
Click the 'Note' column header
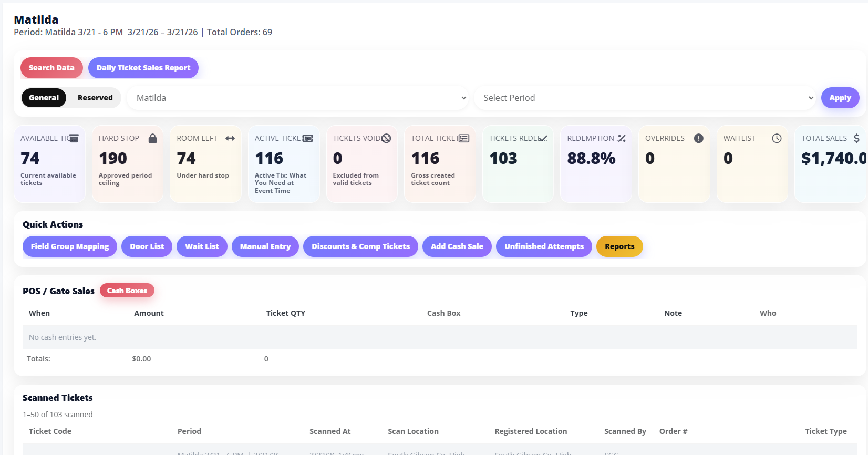click(673, 313)
